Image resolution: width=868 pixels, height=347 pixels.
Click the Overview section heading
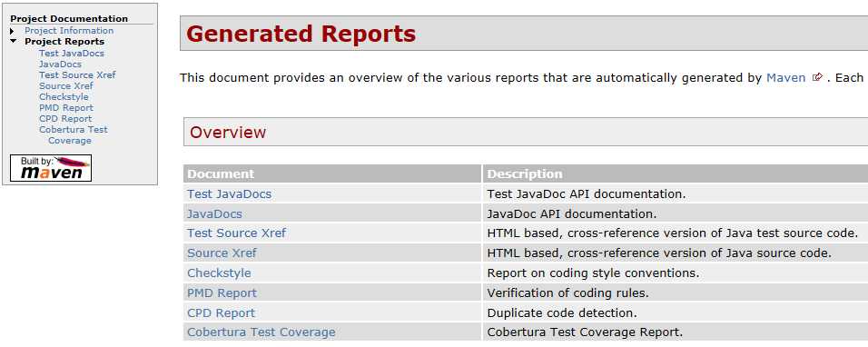point(228,133)
